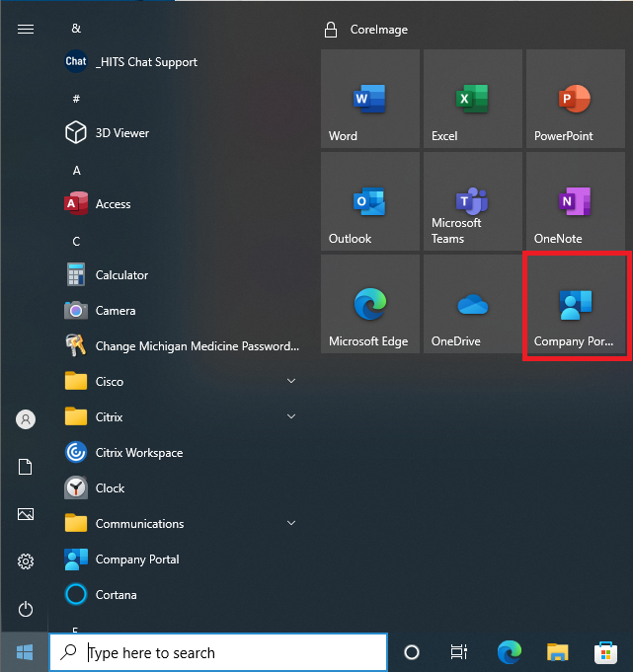Open the Microsoft Edge tile
633x672 pixels.
370,304
